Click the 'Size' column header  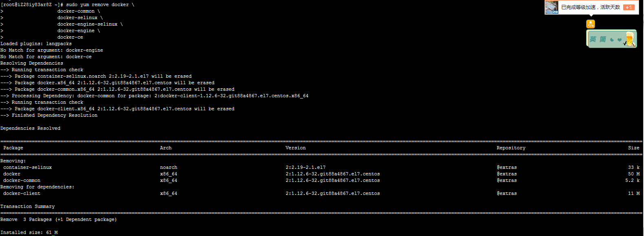click(x=633, y=148)
